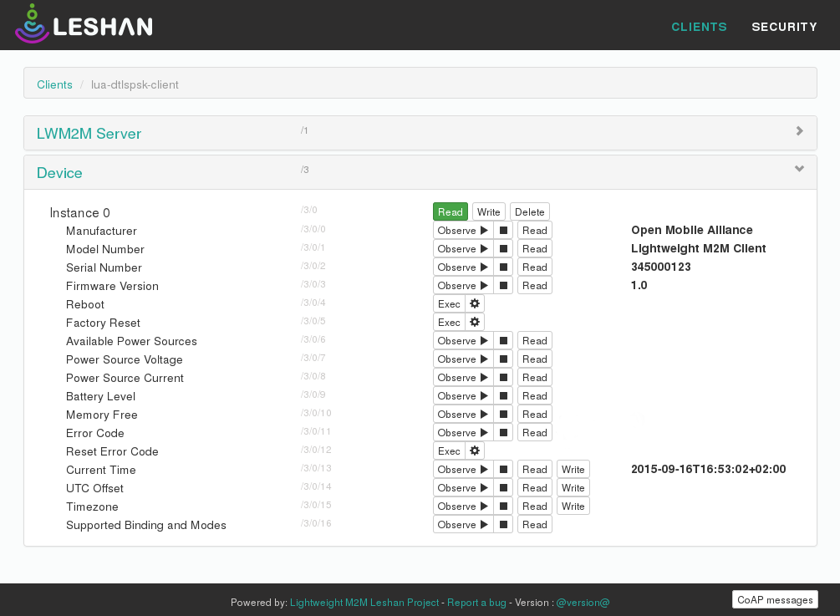Screen dimensions: 840x616
Task: Write the Timezone value
Action: (573, 507)
